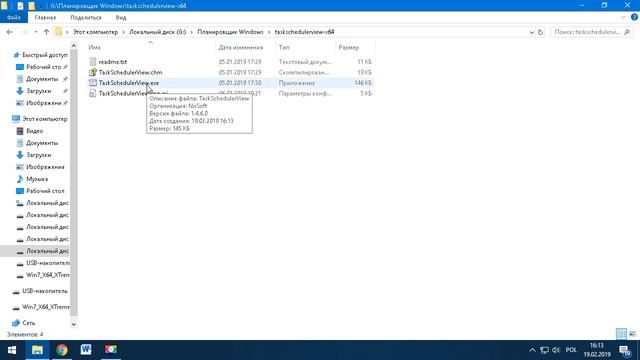Open Сеть in the navigation pane
Image resolution: width=640 pixels, height=360 pixels.
pos(29,323)
